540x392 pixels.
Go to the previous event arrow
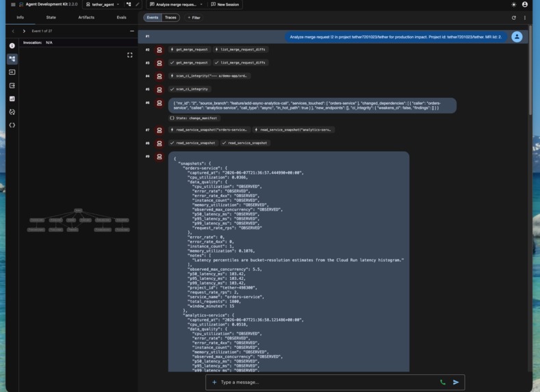click(13, 31)
